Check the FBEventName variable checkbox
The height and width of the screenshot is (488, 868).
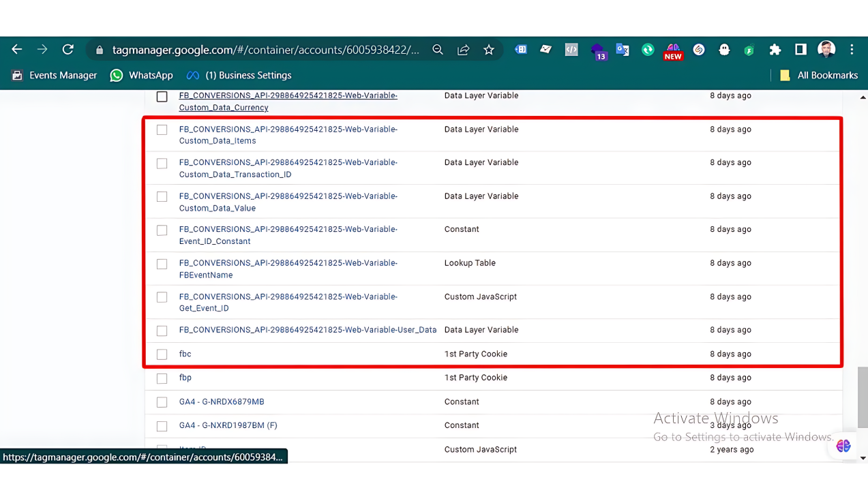[x=162, y=264]
